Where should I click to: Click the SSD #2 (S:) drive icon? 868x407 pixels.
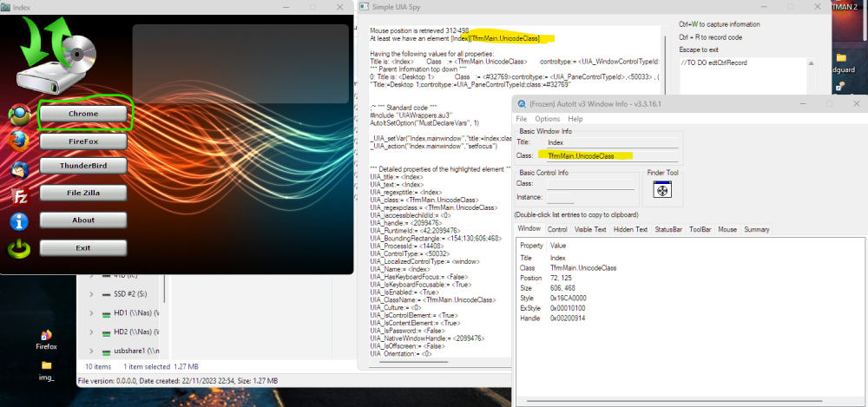pos(106,294)
